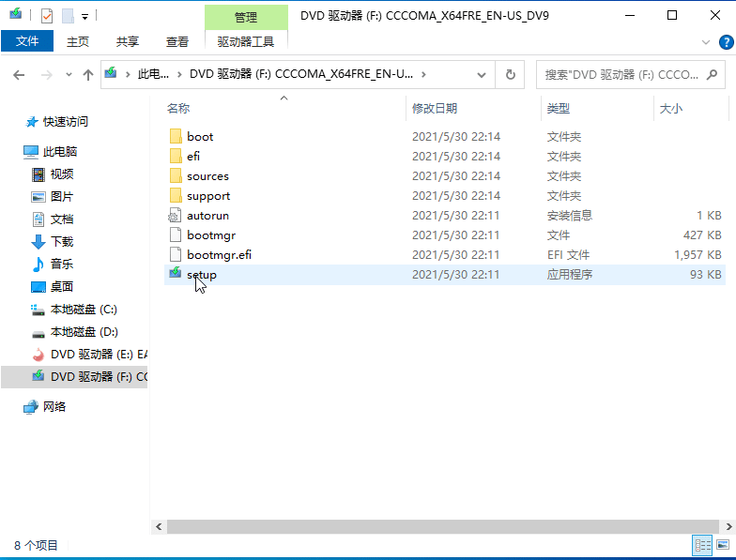736x560 pixels.
Task: Select the sources folder icon
Action: (x=175, y=176)
